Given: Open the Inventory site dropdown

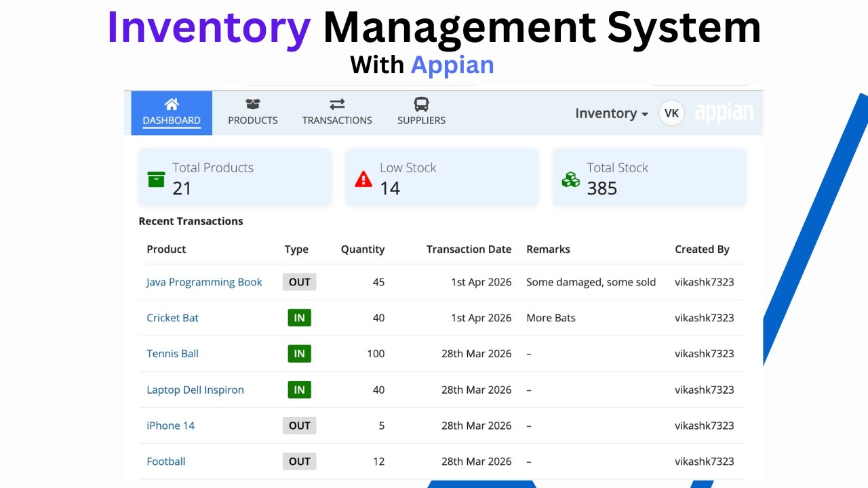Looking at the screenshot, I should [612, 113].
